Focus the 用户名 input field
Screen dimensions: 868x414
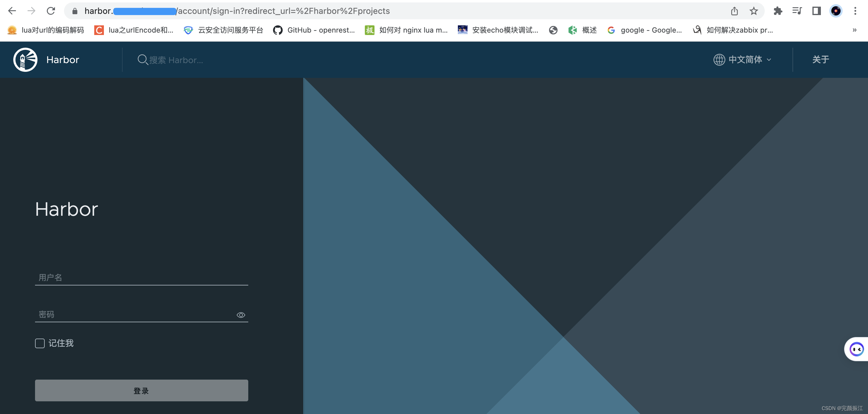[142, 278]
